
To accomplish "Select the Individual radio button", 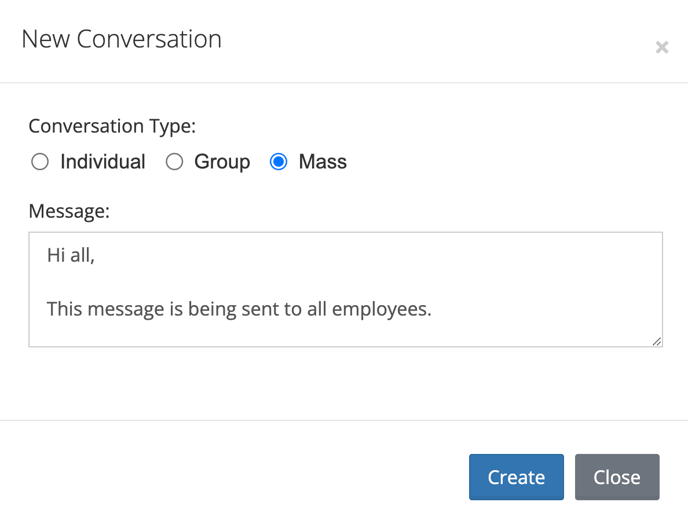I will [x=40, y=161].
